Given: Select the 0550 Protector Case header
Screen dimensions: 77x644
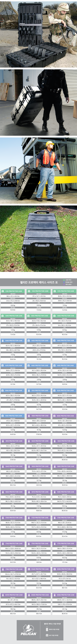Looking at the screenshot, I should (x=64, y=595).
